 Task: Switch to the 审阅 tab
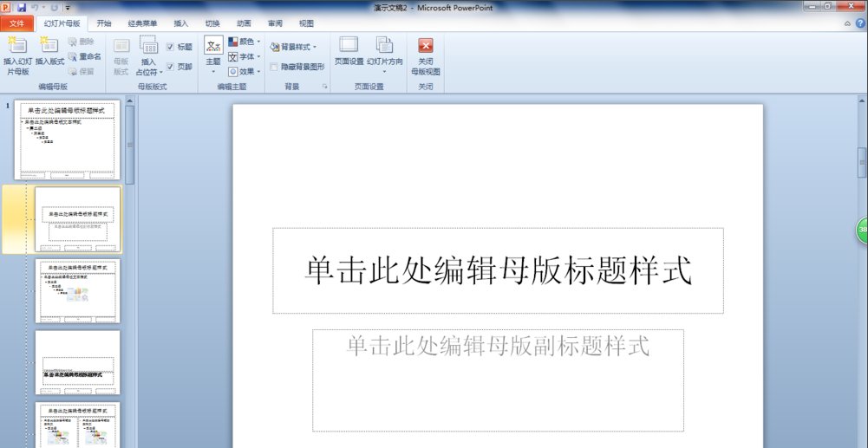(275, 23)
